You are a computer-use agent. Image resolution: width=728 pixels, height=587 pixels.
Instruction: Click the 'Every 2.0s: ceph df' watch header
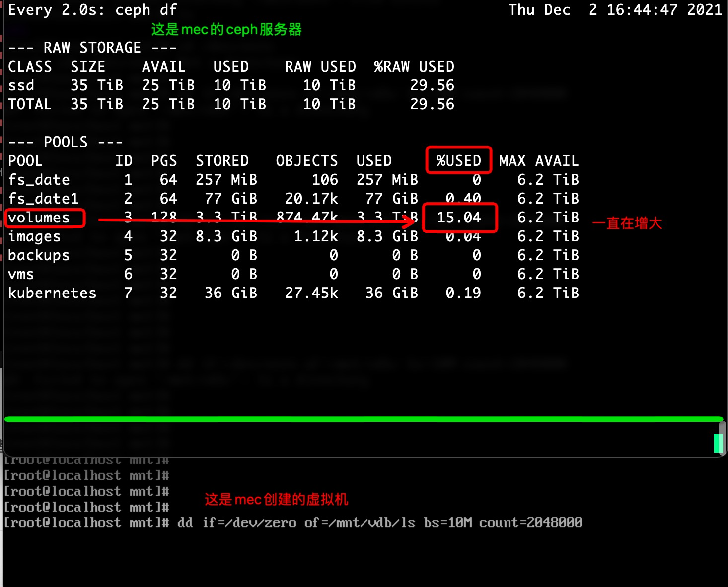point(92,10)
